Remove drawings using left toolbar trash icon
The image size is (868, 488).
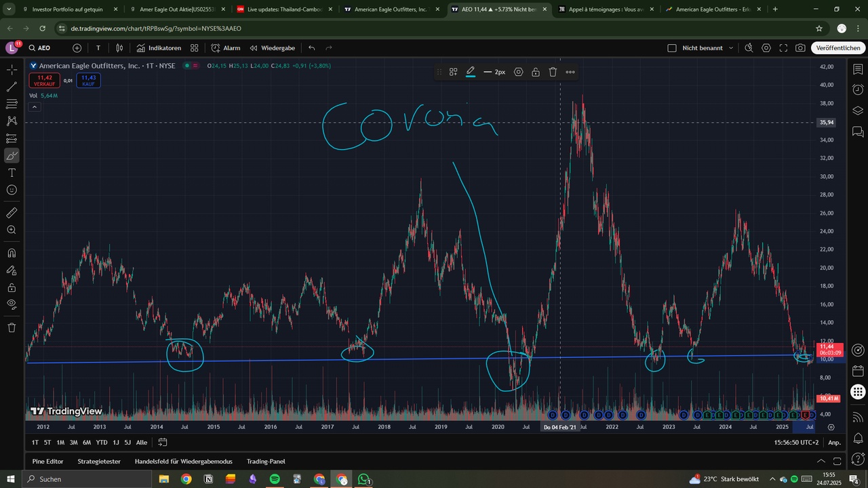[12, 327]
